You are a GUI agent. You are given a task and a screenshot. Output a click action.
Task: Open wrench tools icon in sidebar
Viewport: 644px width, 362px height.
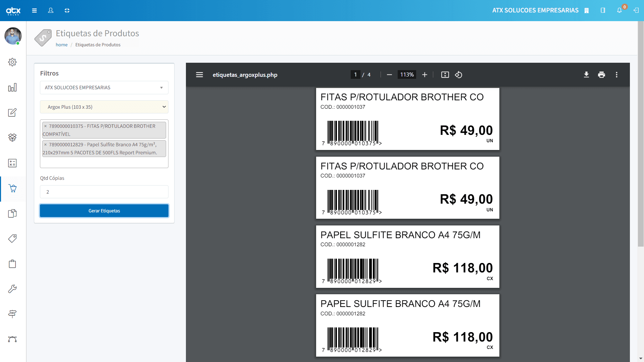[12, 289]
